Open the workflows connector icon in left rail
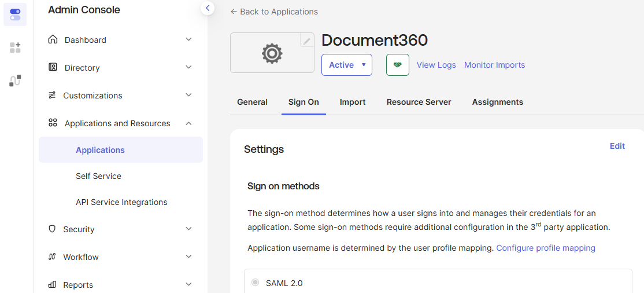The height and width of the screenshot is (293, 644). click(15, 80)
